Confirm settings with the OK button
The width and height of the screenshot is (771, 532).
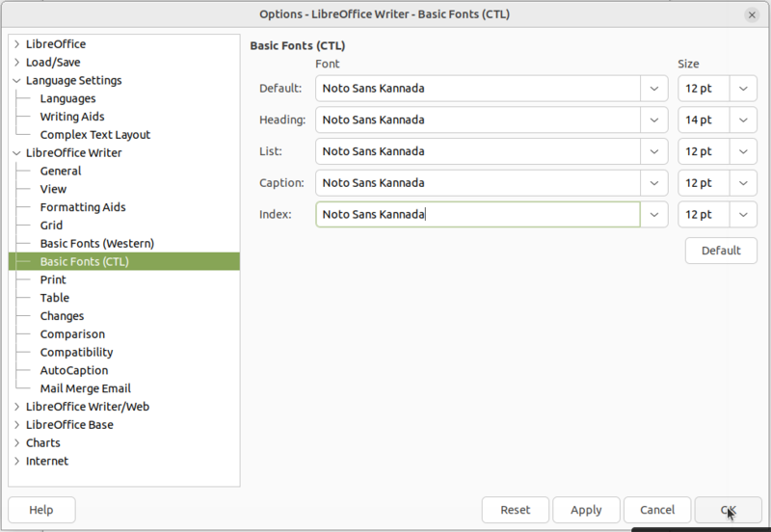729,510
